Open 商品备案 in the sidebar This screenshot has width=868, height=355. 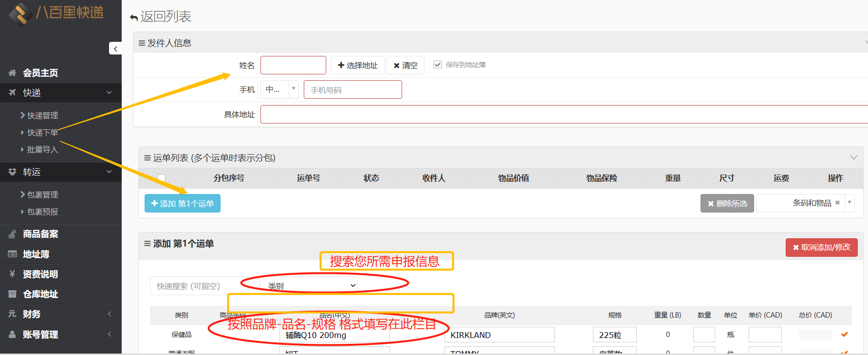pos(40,234)
